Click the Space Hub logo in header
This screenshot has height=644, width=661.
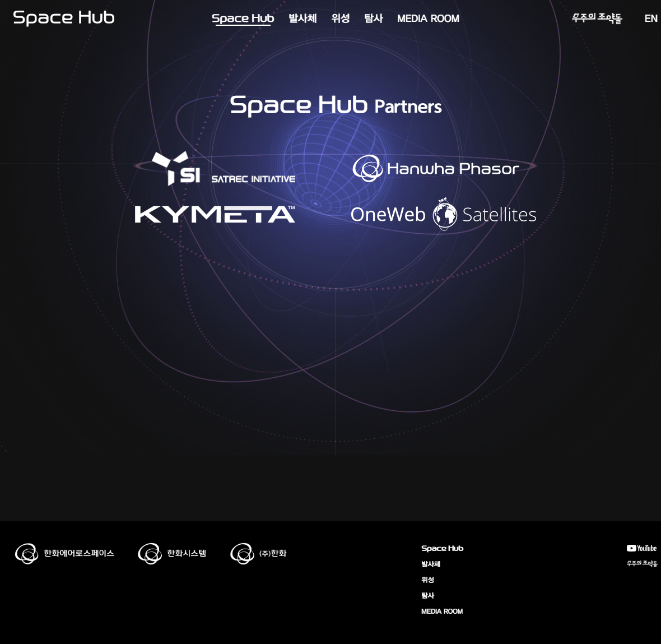pos(64,18)
